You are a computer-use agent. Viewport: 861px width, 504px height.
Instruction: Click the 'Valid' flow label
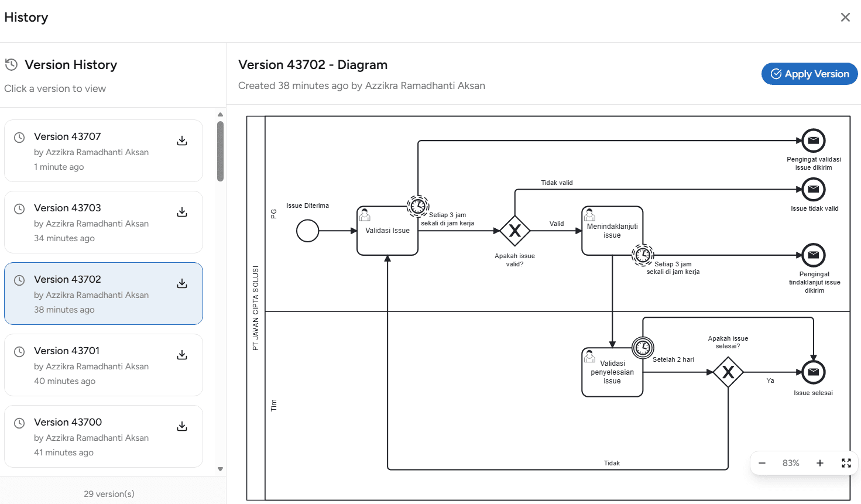[x=557, y=224]
